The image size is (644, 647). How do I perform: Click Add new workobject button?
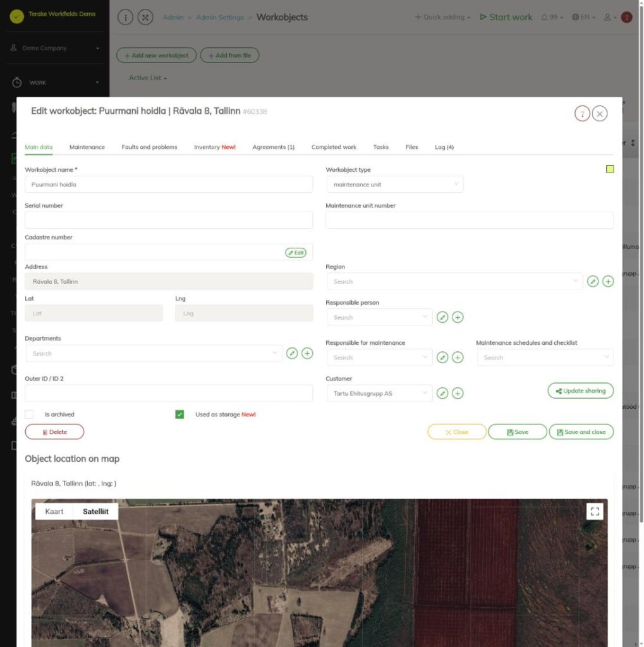157,56
